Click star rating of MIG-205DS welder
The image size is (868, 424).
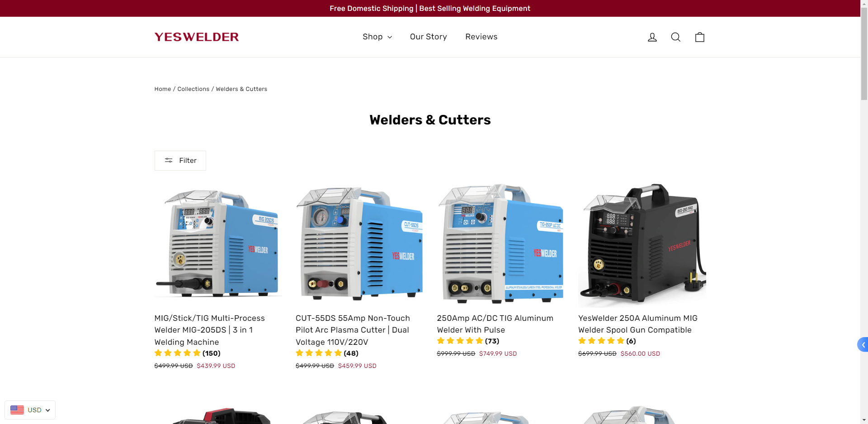(178, 353)
